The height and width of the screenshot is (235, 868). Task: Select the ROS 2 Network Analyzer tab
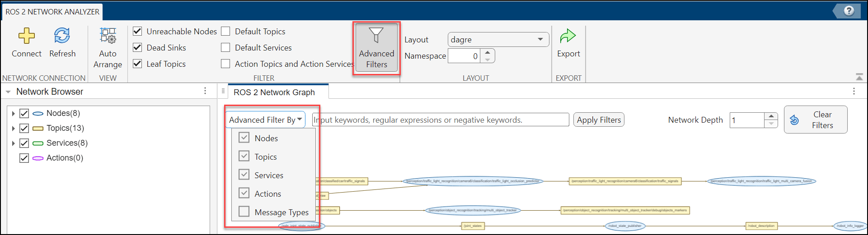tap(52, 12)
